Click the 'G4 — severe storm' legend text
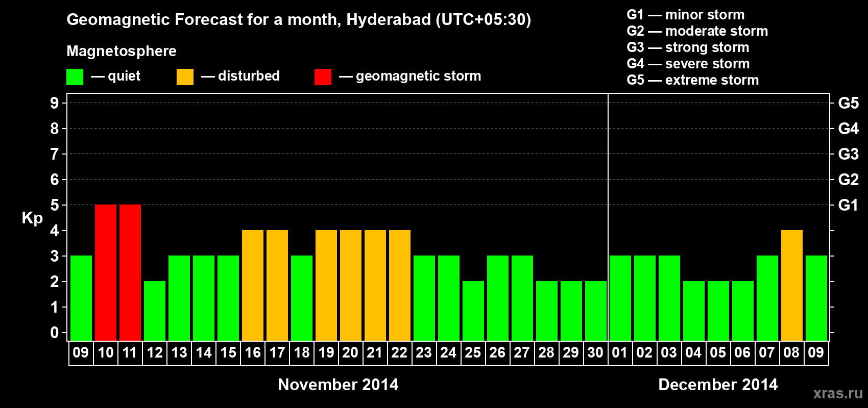This screenshot has height=408, width=868. [688, 64]
